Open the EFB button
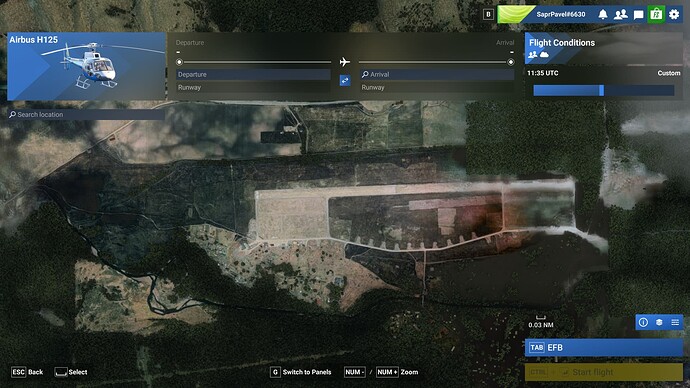 604,348
